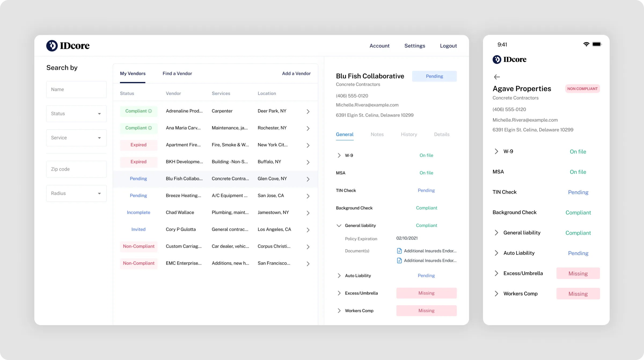The image size is (644, 360).
Task: Expand the Workers Comp row in the desktop panel
Action: pos(339,311)
